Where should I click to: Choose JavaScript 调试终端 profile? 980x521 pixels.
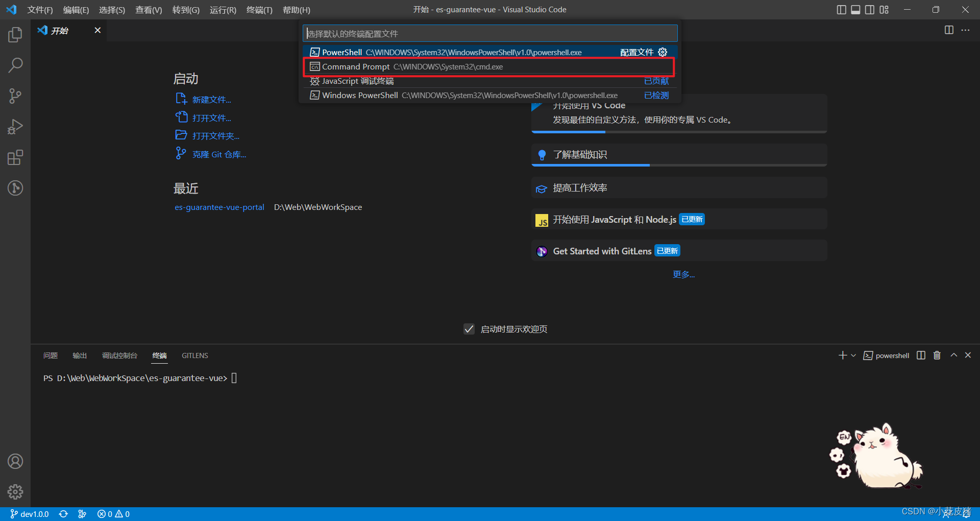(x=490, y=81)
